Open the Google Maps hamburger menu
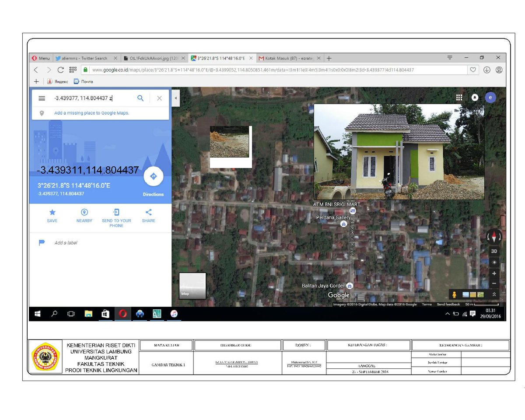The width and height of the screenshot is (525, 420). [42, 98]
